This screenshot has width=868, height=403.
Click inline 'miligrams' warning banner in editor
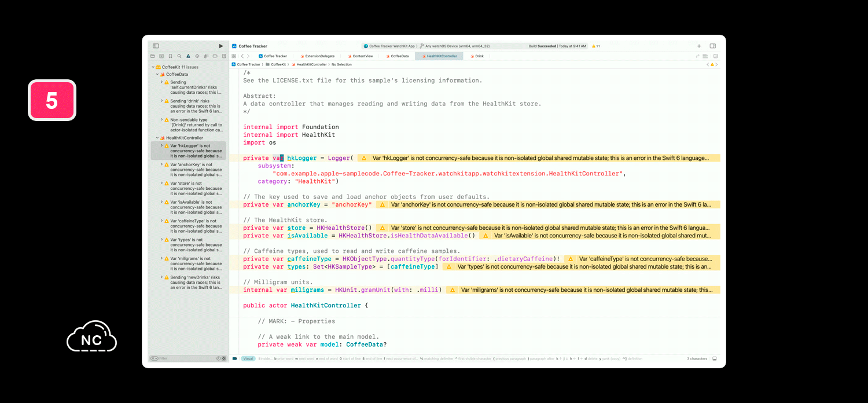click(x=583, y=290)
